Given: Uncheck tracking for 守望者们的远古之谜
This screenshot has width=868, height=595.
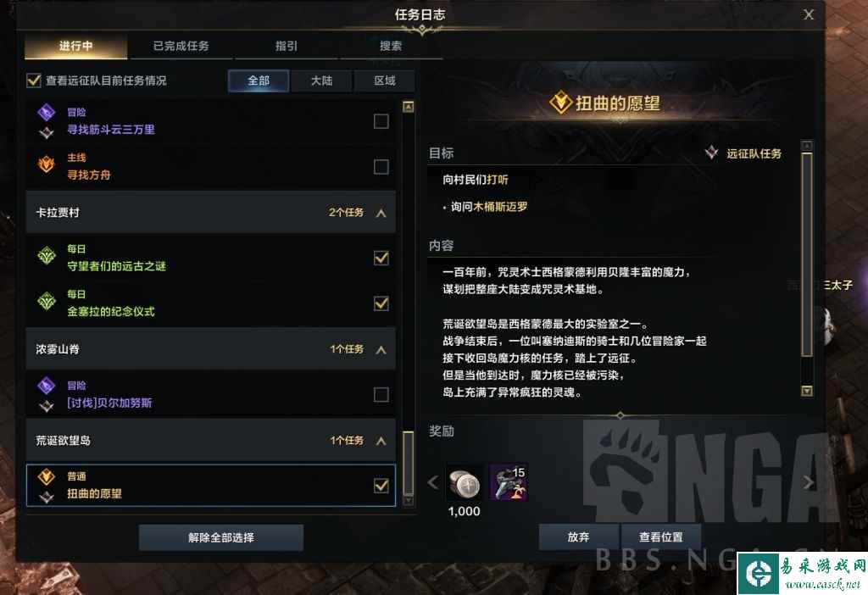Looking at the screenshot, I should pos(381,258).
